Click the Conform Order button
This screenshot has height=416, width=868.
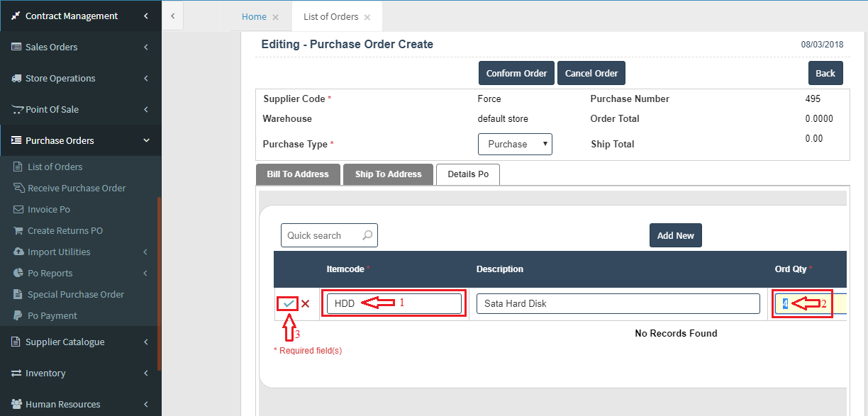click(x=516, y=73)
